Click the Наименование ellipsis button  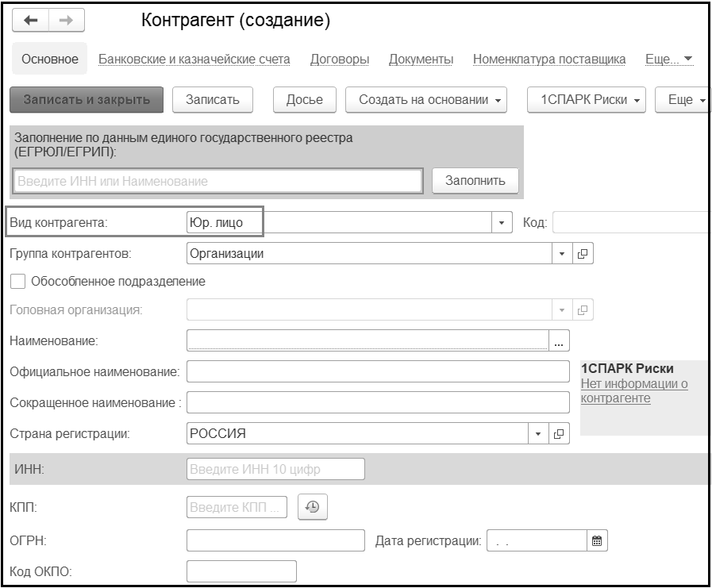coord(560,341)
